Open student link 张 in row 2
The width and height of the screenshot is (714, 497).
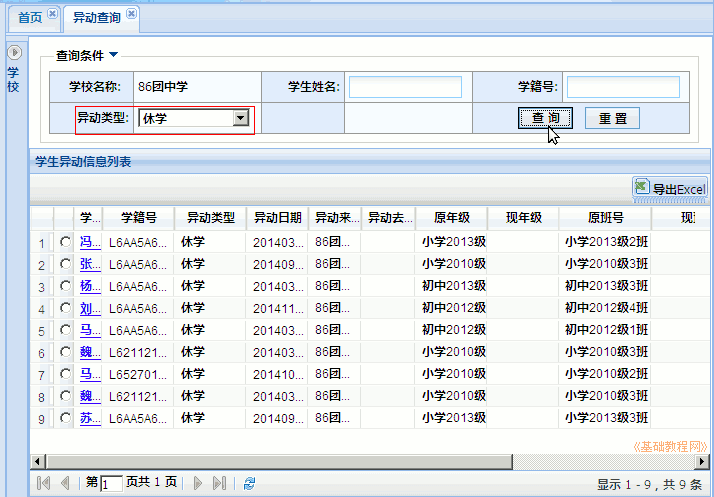[x=90, y=264]
